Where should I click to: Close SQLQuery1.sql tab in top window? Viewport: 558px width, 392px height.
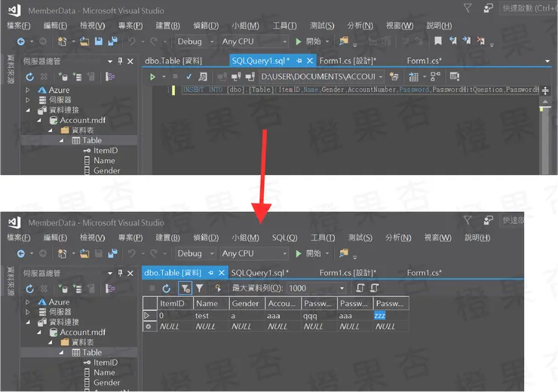pyautogui.click(x=310, y=61)
